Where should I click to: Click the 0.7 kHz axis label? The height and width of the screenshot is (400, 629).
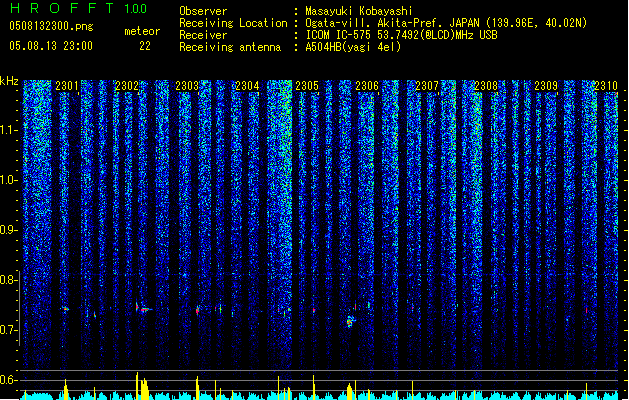(9, 330)
